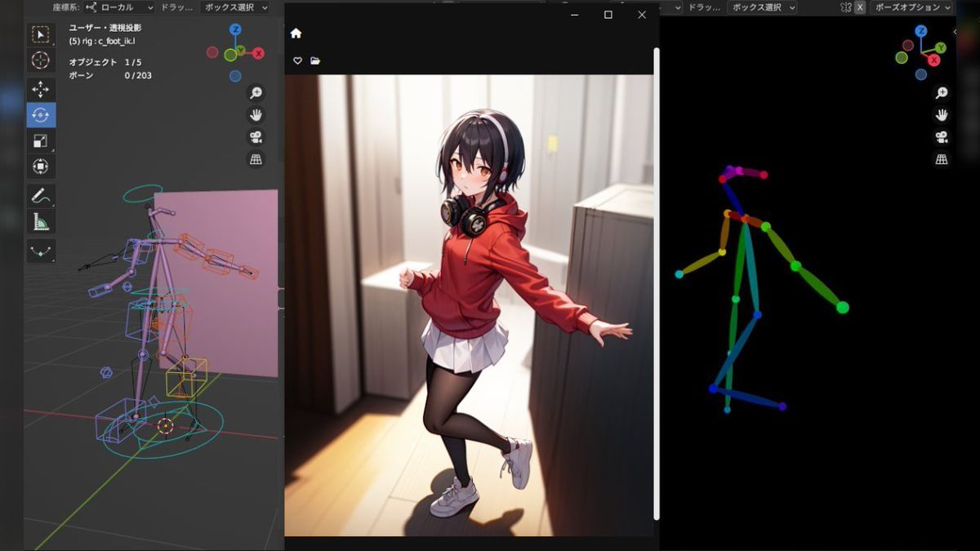Screen dimensions: 980x551
Task: Click pan hand icon in left viewport
Action: pos(256,115)
